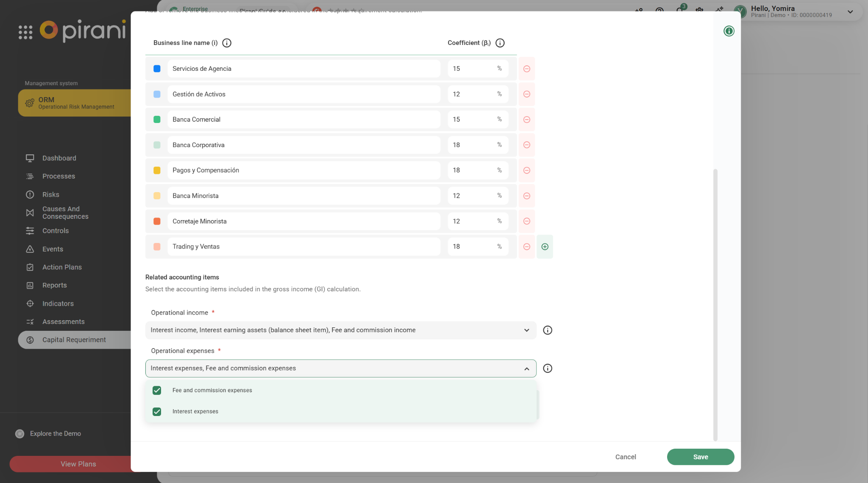The width and height of the screenshot is (868, 483).
Task: Pick color swatch for Pagos y Compensación
Action: 157,170
